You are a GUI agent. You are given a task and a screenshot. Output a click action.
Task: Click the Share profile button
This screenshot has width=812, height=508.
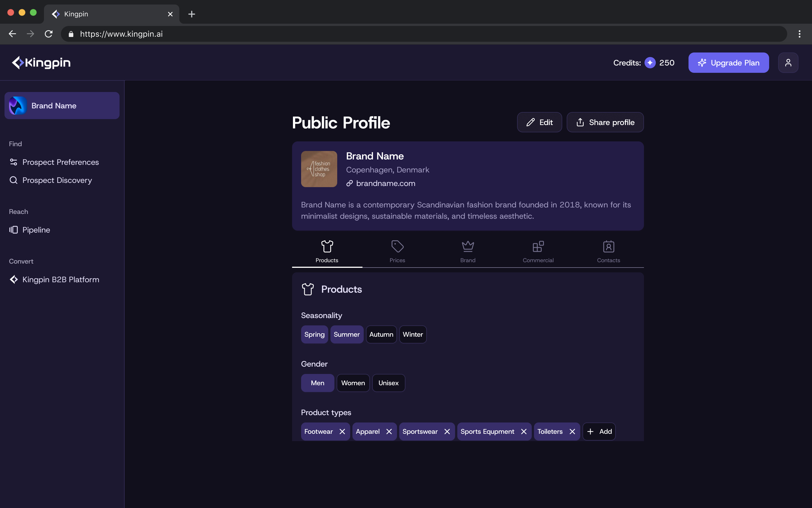pos(605,122)
